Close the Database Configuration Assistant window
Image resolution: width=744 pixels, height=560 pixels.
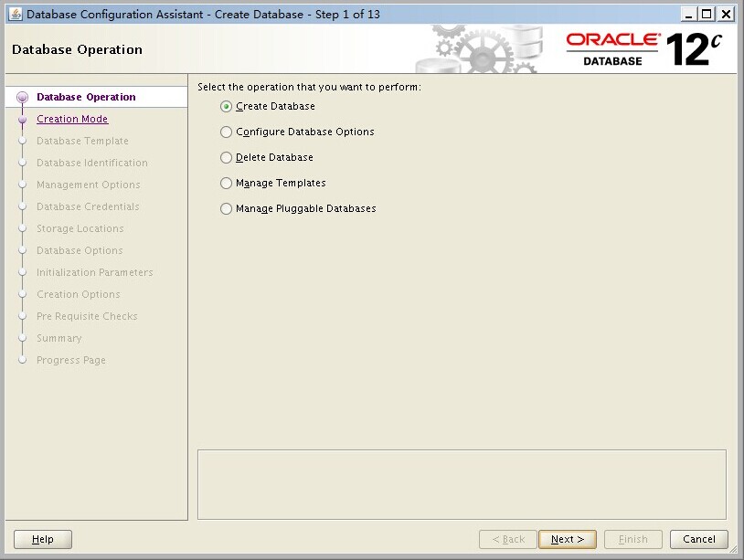(x=726, y=14)
